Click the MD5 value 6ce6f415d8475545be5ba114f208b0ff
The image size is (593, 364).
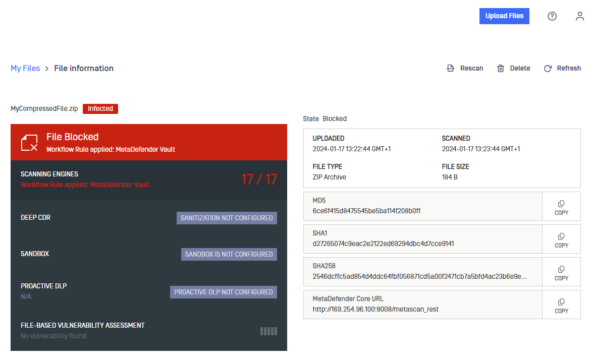point(366,211)
